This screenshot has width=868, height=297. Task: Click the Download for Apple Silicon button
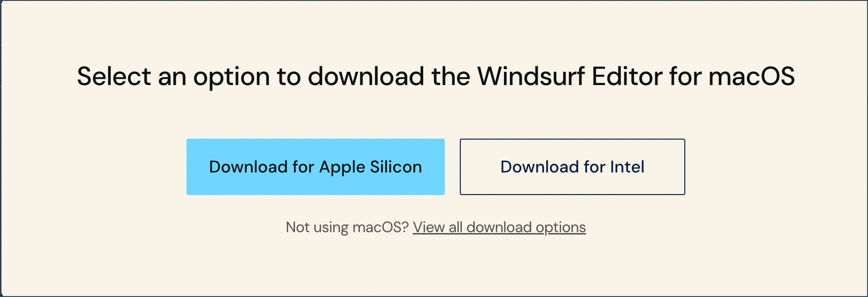point(315,167)
